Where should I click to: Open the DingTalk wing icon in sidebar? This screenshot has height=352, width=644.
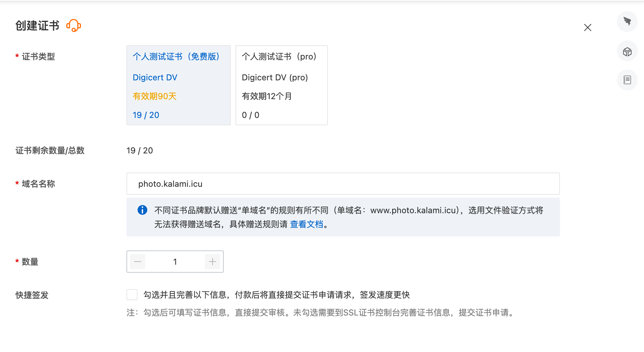627,22
